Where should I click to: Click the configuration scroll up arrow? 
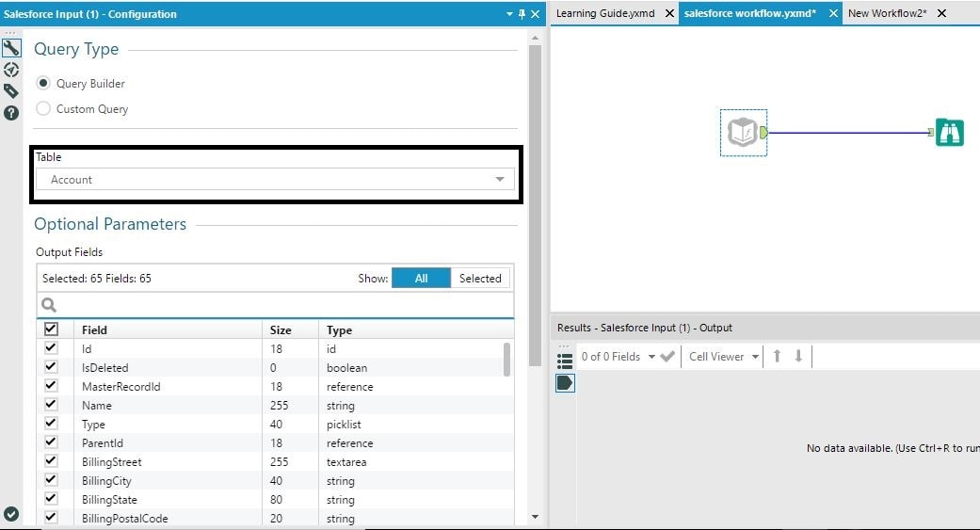coord(535,38)
